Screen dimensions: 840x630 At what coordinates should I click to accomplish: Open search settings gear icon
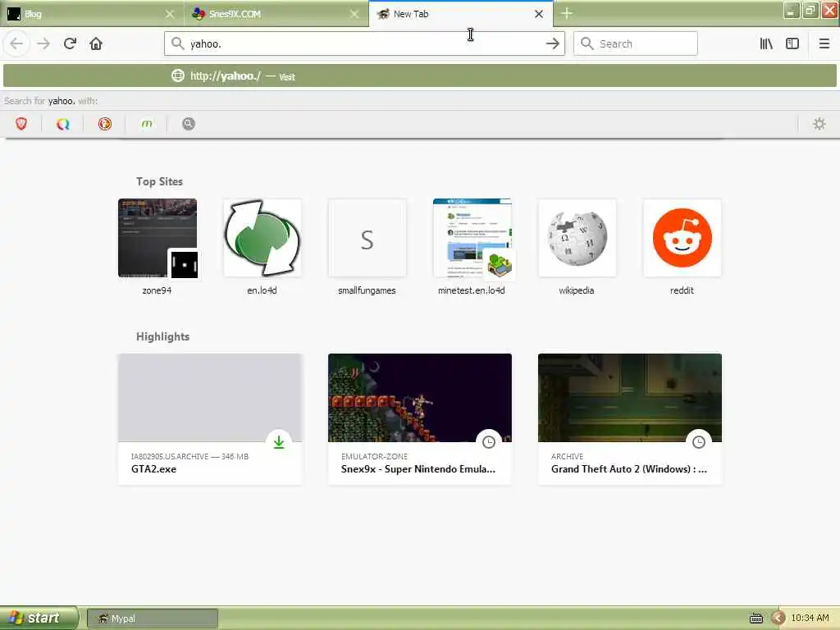click(819, 125)
